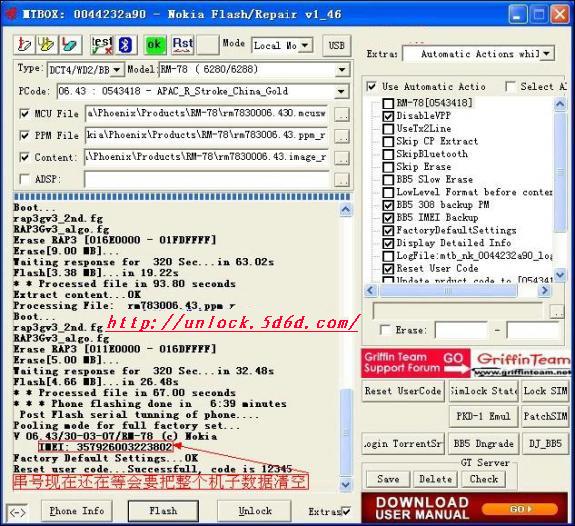Click the Simlock State button
Viewport: 575px width, 526px height.
(483, 391)
